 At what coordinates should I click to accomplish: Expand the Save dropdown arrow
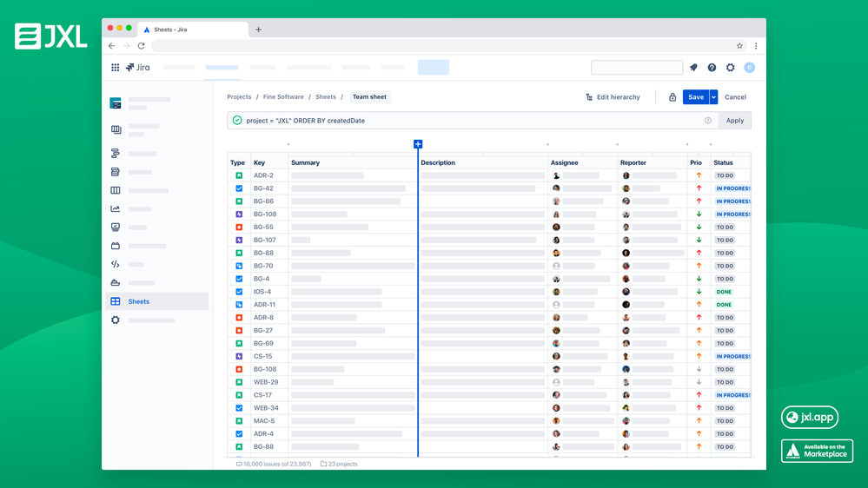[713, 97]
